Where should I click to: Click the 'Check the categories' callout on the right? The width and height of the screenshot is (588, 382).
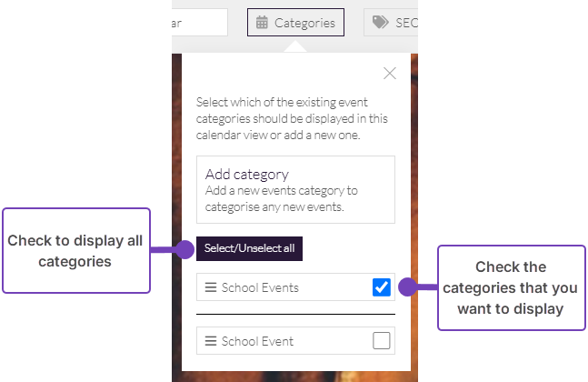point(512,287)
